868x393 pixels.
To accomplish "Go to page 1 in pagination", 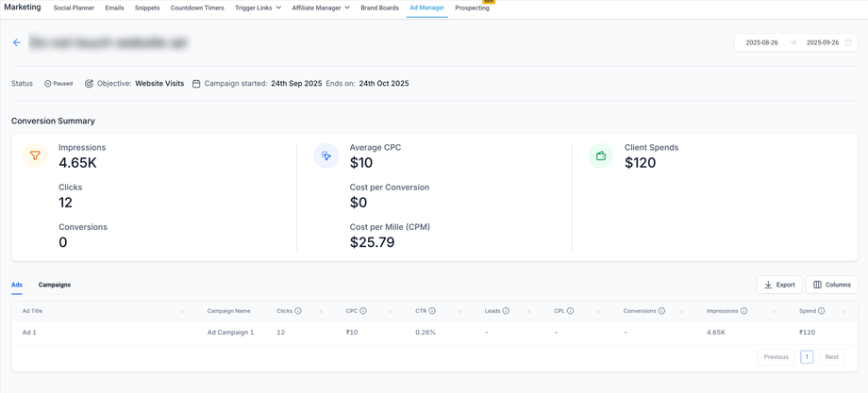I will click(807, 357).
